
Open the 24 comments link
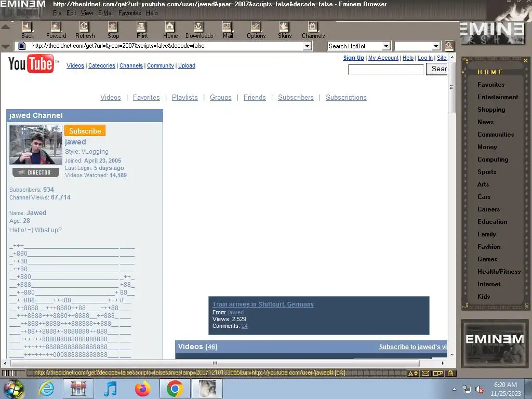point(245,326)
